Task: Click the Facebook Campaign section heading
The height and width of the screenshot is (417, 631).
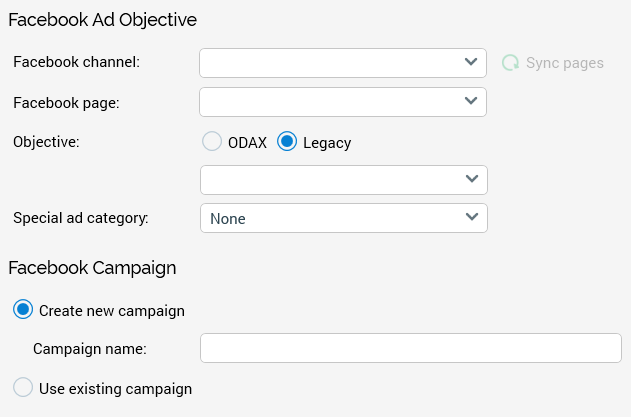Action: (92, 267)
